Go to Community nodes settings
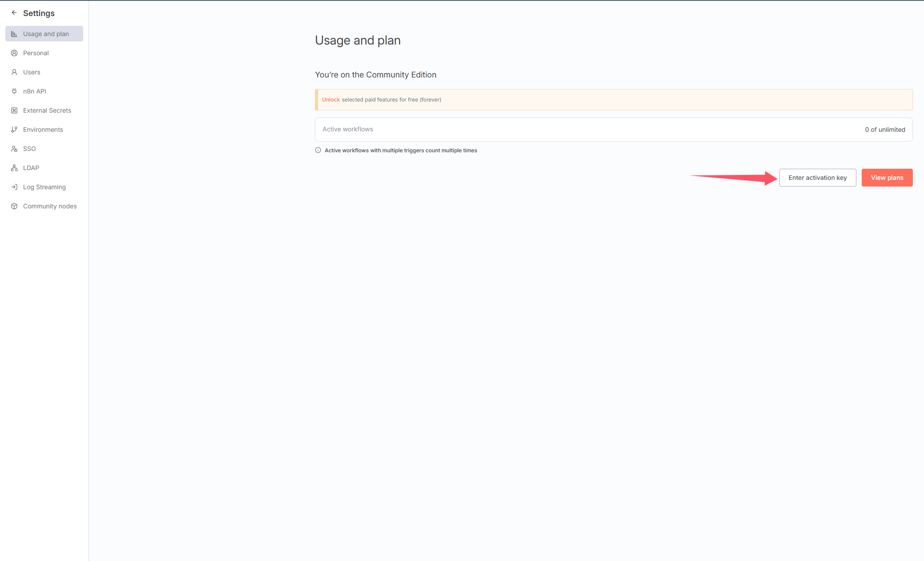The width and height of the screenshot is (924, 561). point(50,206)
